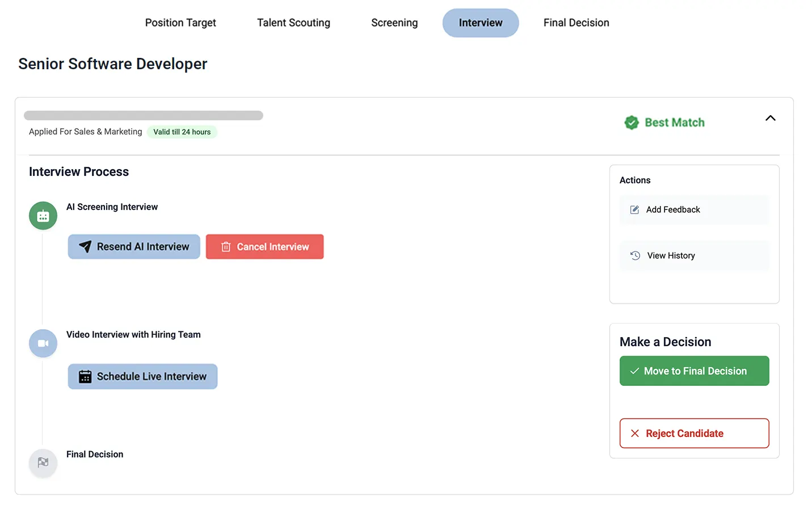Switch to the Screening tab
812x513 pixels.
[x=394, y=23]
